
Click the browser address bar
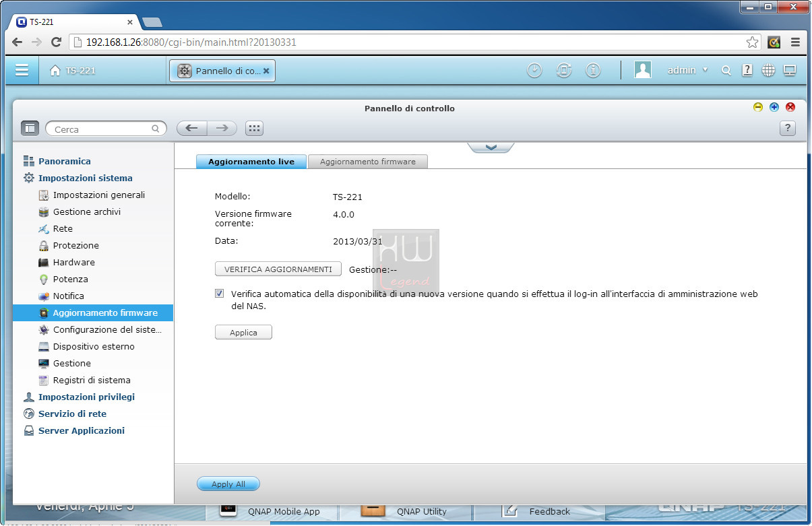pyautogui.click(x=414, y=42)
